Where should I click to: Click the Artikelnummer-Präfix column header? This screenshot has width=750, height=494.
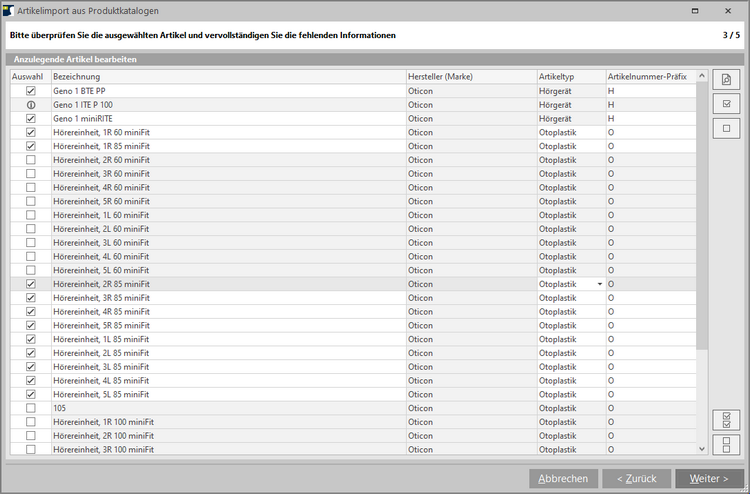pyautogui.click(x=651, y=77)
